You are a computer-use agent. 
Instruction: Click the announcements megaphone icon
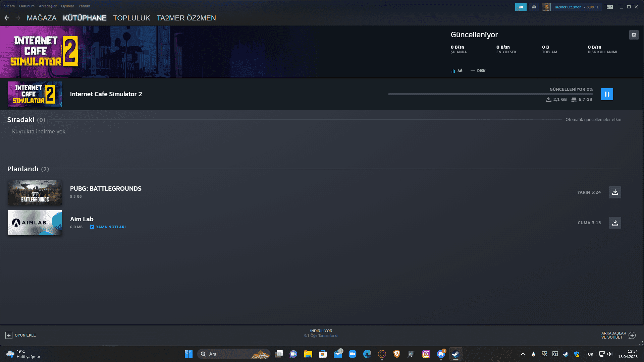pyautogui.click(x=521, y=7)
